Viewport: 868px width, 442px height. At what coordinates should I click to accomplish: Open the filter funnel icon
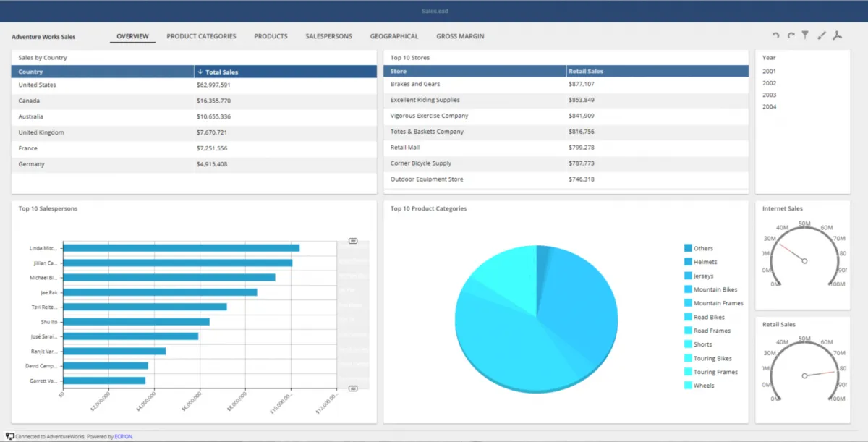[x=805, y=35]
